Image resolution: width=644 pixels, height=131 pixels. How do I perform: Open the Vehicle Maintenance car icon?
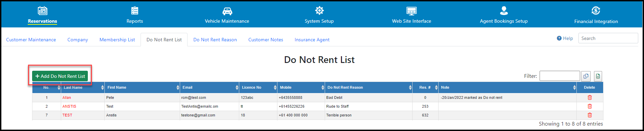tap(227, 11)
